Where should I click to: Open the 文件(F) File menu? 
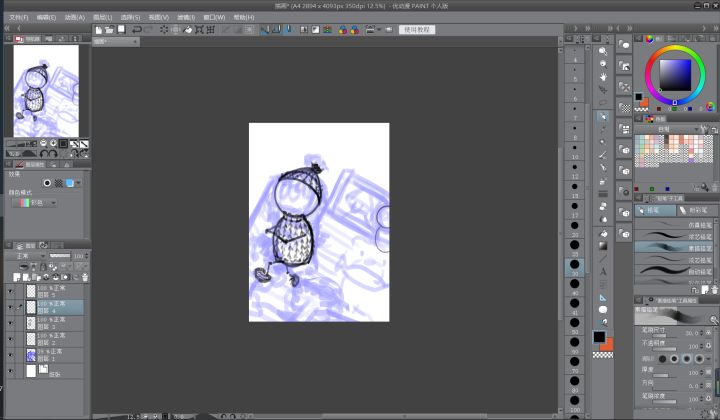tap(18, 17)
